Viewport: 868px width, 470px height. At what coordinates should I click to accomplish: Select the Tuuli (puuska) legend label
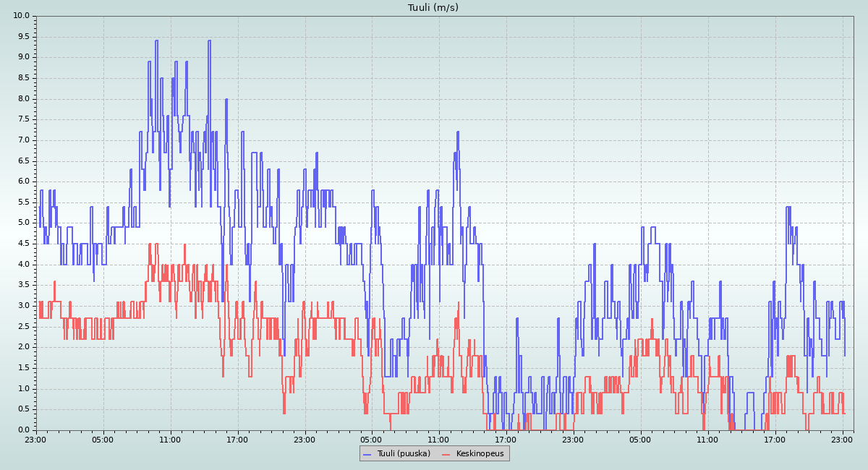click(x=404, y=453)
